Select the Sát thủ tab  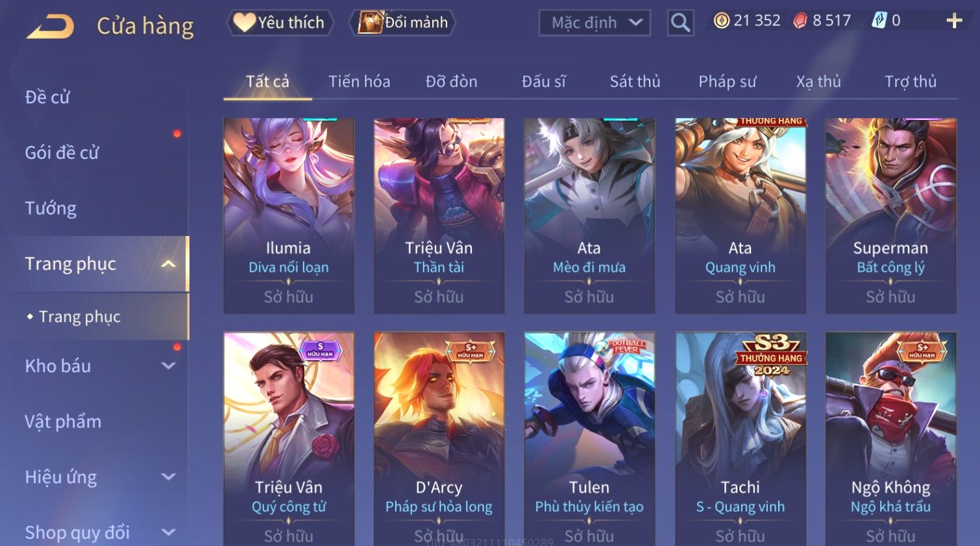(635, 82)
